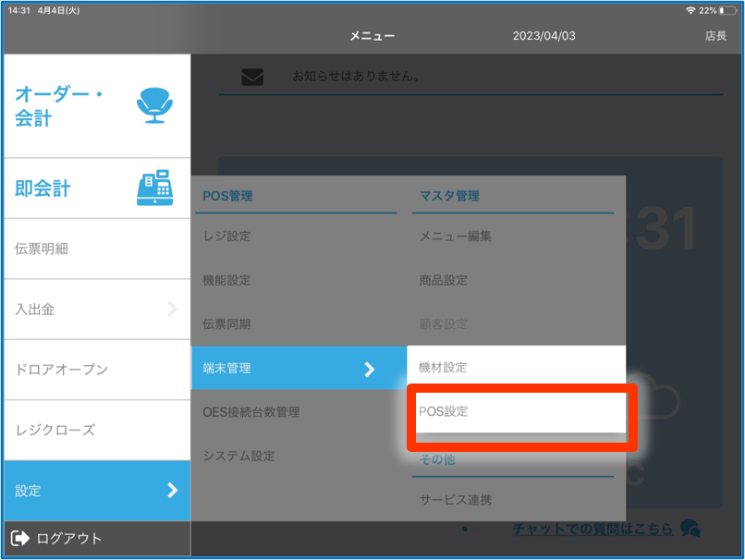Tap the battery indicator icon
This screenshot has height=560, width=745.
coord(728,9)
